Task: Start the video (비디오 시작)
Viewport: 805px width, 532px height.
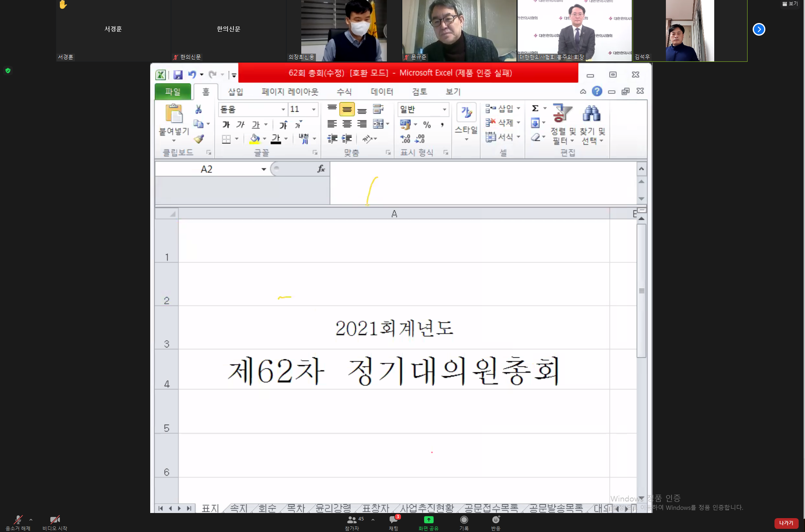Action: 54,521
